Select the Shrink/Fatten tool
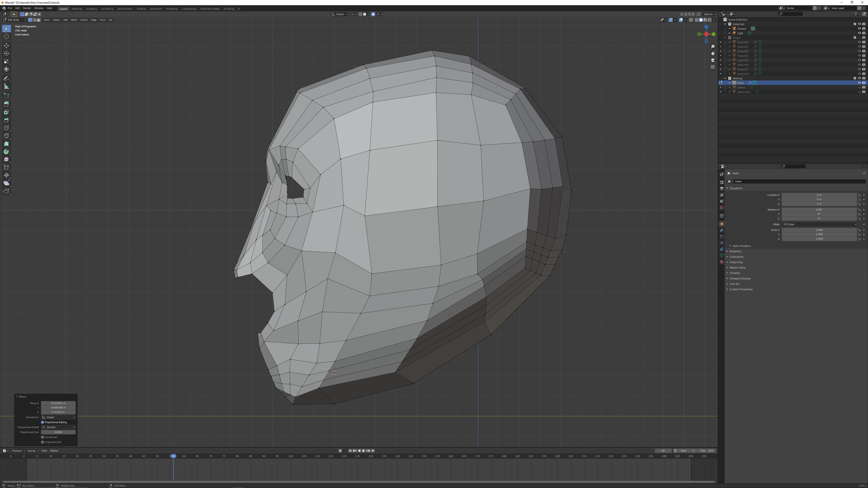This screenshot has height=488, width=868. pos(6,176)
